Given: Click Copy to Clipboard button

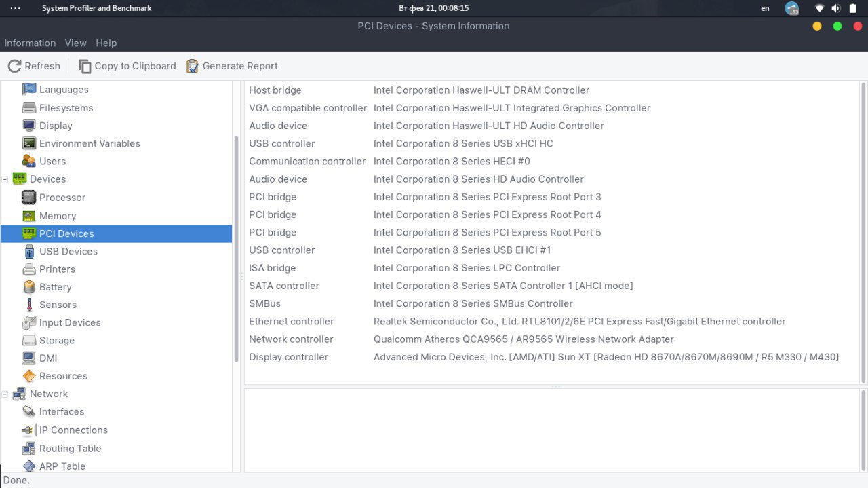Looking at the screenshot, I should pos(127,66).
